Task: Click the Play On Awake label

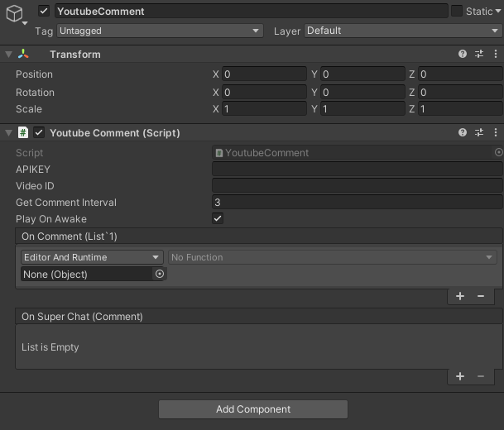Action: [x=51, y=219]
